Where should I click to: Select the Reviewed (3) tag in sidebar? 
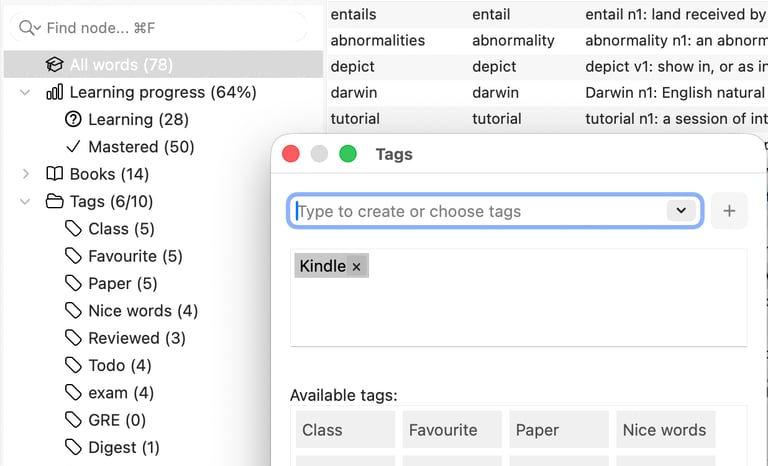click(136, 338)
